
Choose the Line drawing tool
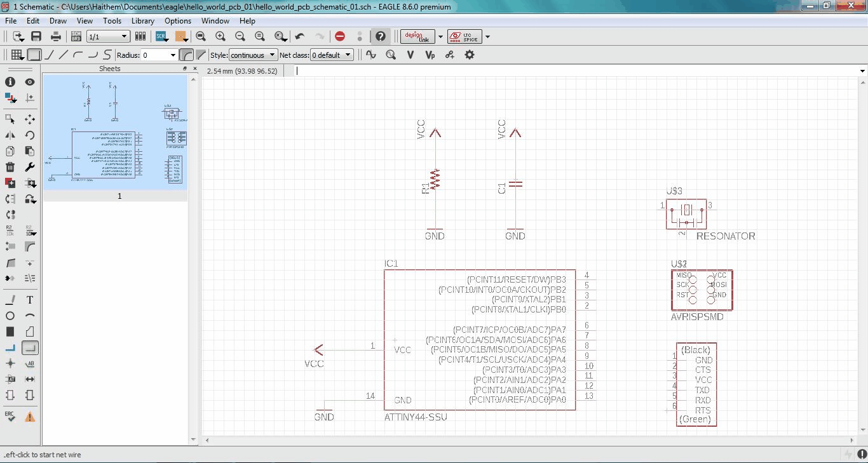coord(10,300)
